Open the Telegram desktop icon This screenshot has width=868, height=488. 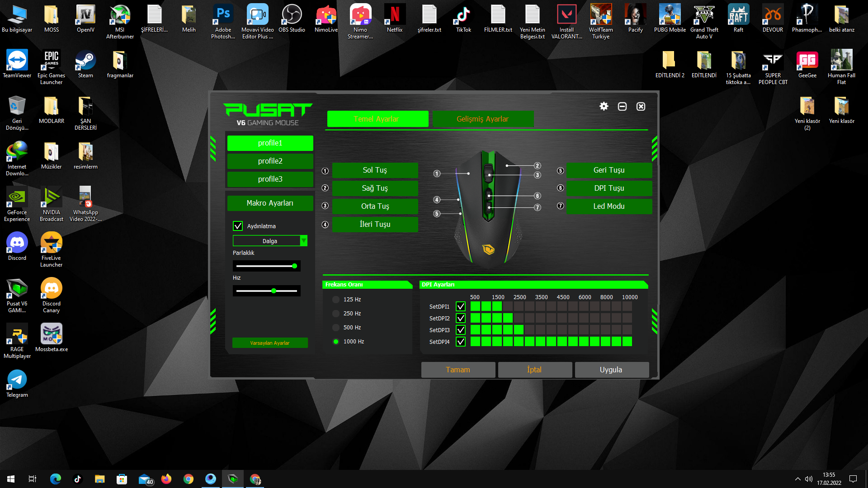17,384
